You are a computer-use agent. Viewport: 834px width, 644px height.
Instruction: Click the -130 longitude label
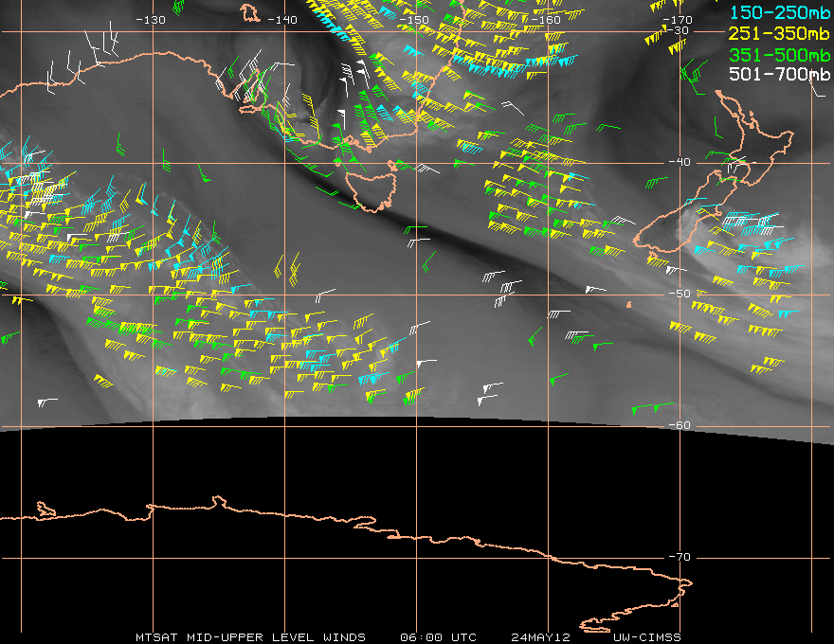click(151, 20)
